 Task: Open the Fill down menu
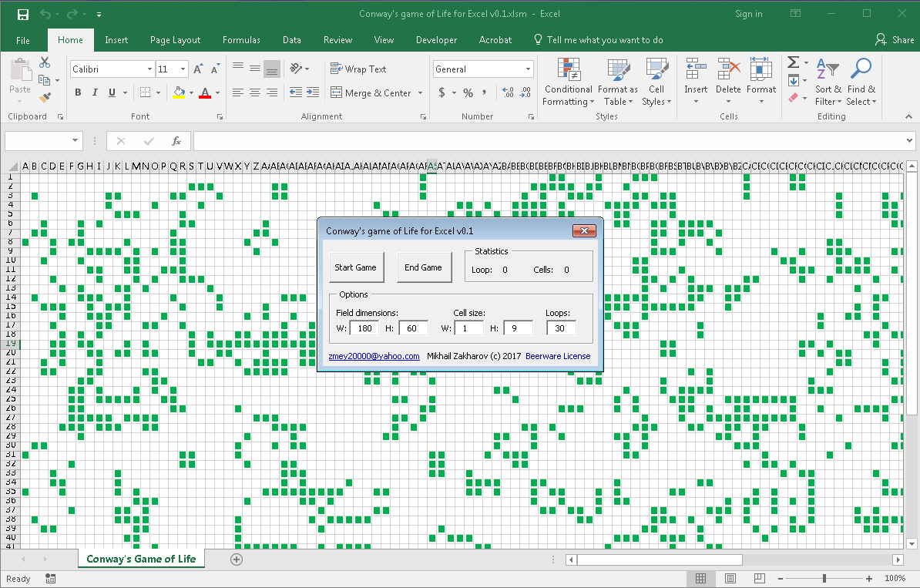(x=798, y=80)
